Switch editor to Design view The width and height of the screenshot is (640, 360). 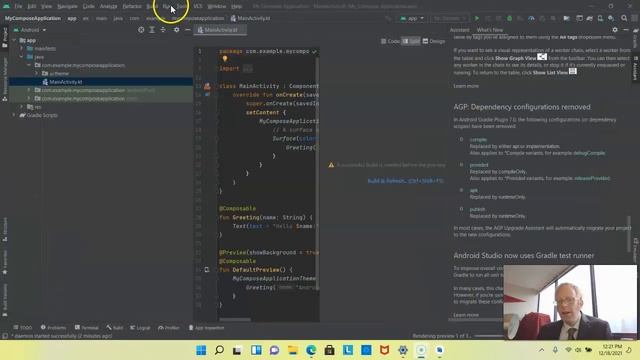(434, 41)
